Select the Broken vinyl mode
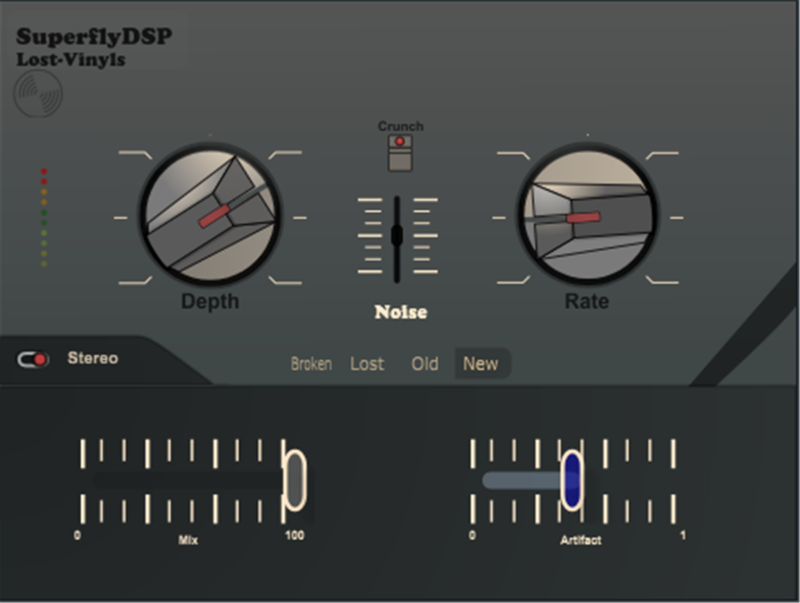This screenshot has height=603, width=800. pyautogui.click(x=311, y=364)
